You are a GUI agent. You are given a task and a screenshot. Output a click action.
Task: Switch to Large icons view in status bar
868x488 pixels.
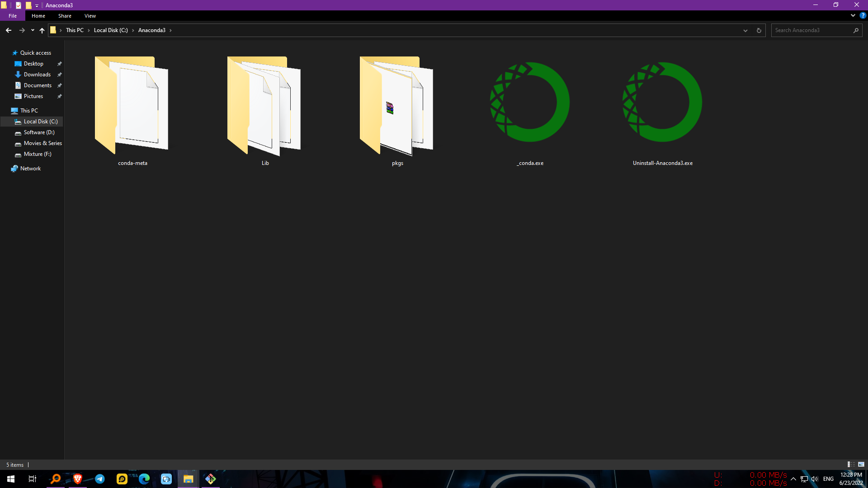click(860, 465)
